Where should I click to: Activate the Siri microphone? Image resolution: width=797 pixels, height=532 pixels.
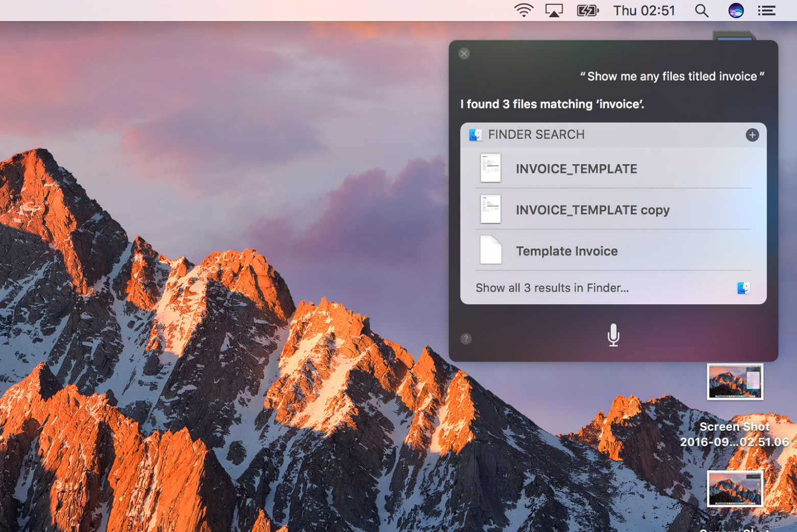(x=613, y=335)
